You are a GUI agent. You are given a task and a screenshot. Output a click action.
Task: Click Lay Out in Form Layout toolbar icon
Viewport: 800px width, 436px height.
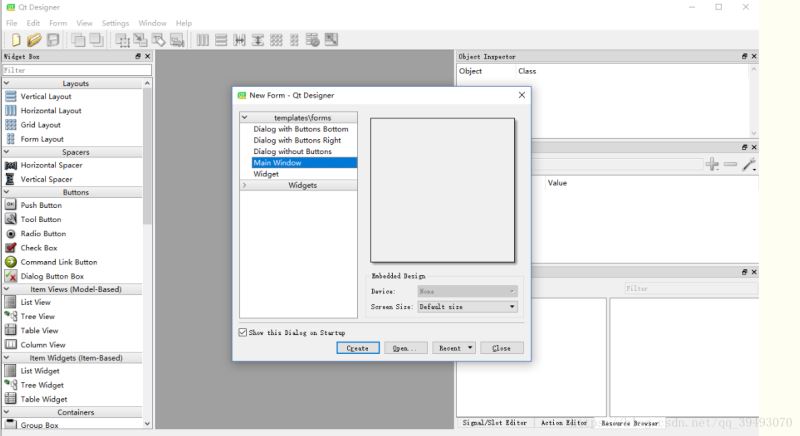294,40
